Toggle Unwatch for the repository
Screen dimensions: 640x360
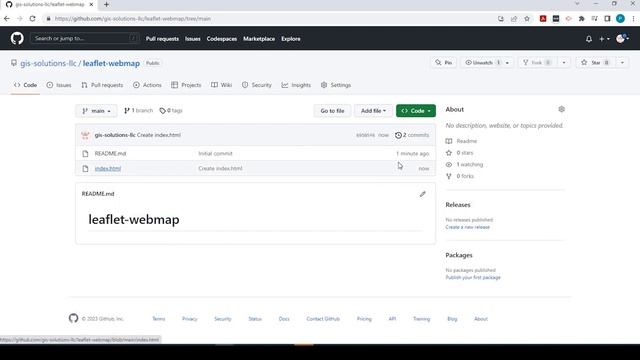tap(482, 62)
